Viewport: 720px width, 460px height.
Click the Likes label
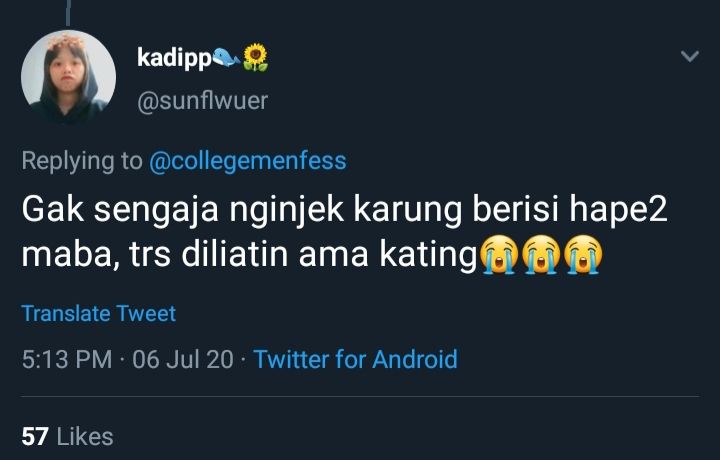pyautogui.click(x=85, y=436)
